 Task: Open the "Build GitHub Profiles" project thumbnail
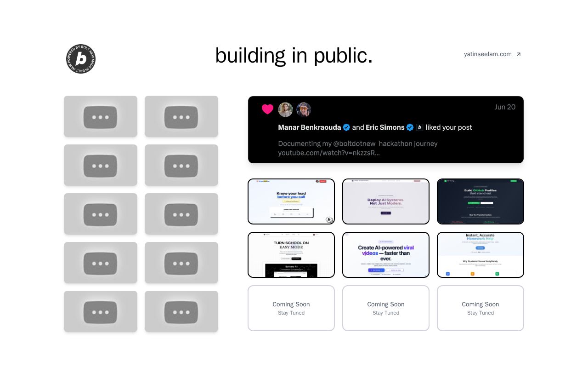[481, 201]
